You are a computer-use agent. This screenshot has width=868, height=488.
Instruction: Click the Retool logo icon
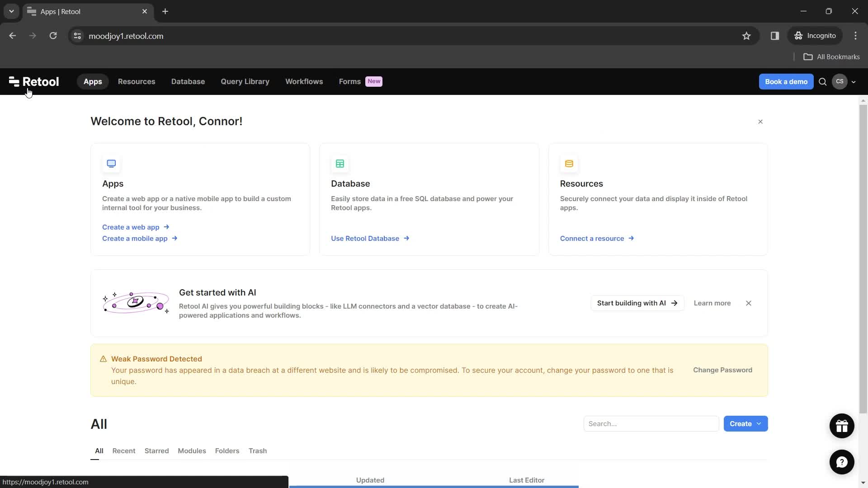tap(13, 81)
